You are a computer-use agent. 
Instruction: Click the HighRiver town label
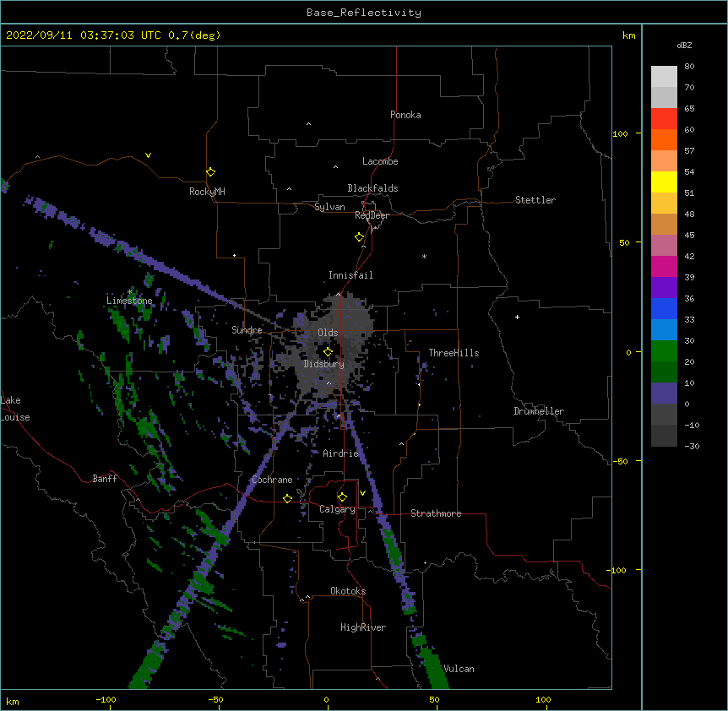(363, 627)
